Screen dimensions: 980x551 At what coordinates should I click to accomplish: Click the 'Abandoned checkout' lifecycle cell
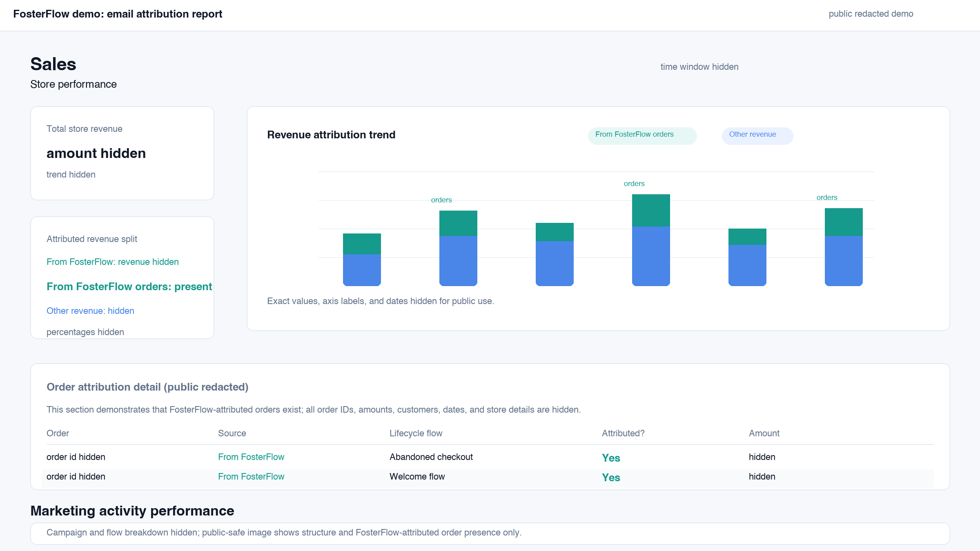point(431,457)
